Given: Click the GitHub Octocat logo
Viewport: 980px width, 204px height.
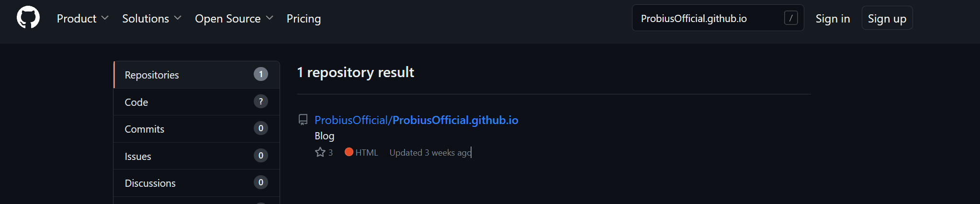Looking at the screenshot, I should point(28,18).
